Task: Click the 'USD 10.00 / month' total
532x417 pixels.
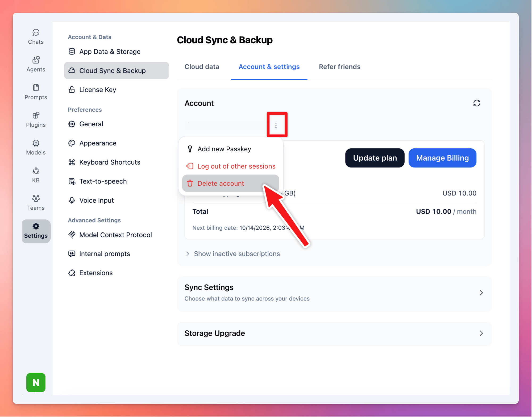Action: [x=446, y=211]
